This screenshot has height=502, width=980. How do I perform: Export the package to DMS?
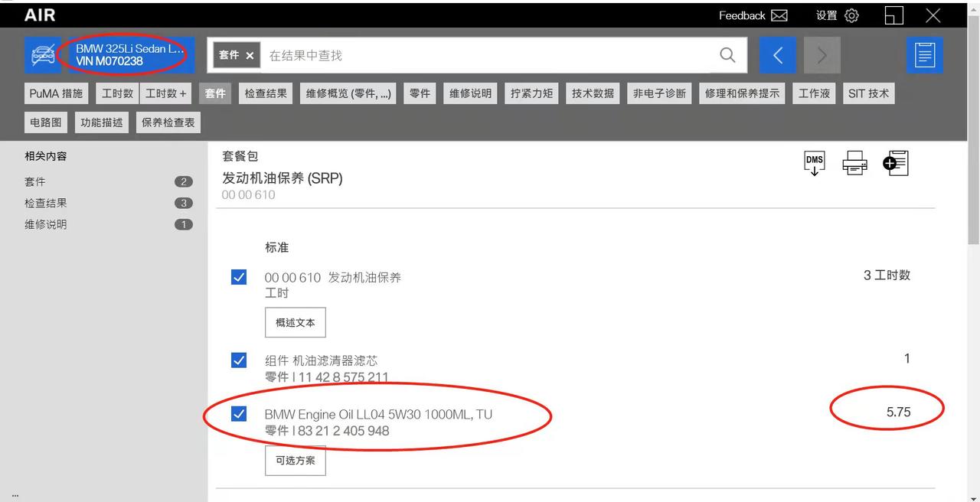coord(815,163)
